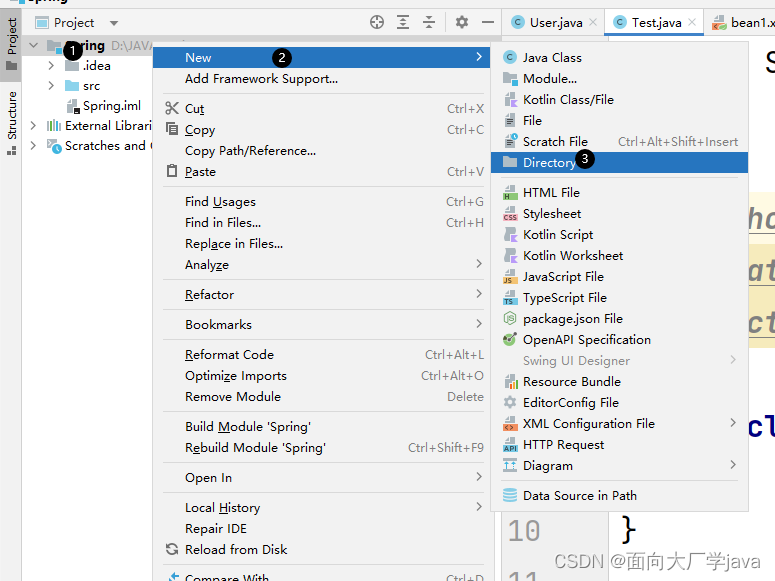Choose Directory from the New submenu
Image resolution: width=775 pixels, height=581 pixels.
tap(619, 163)
